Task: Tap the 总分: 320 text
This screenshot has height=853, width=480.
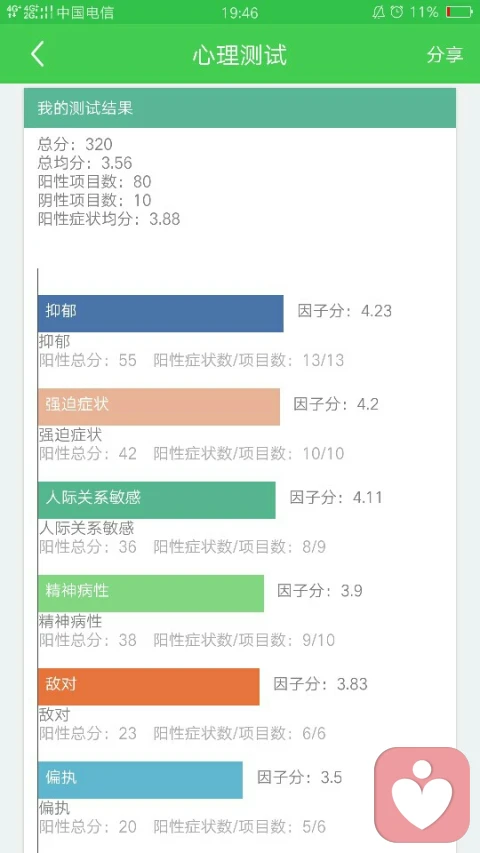Action: [x=75, y=144]
